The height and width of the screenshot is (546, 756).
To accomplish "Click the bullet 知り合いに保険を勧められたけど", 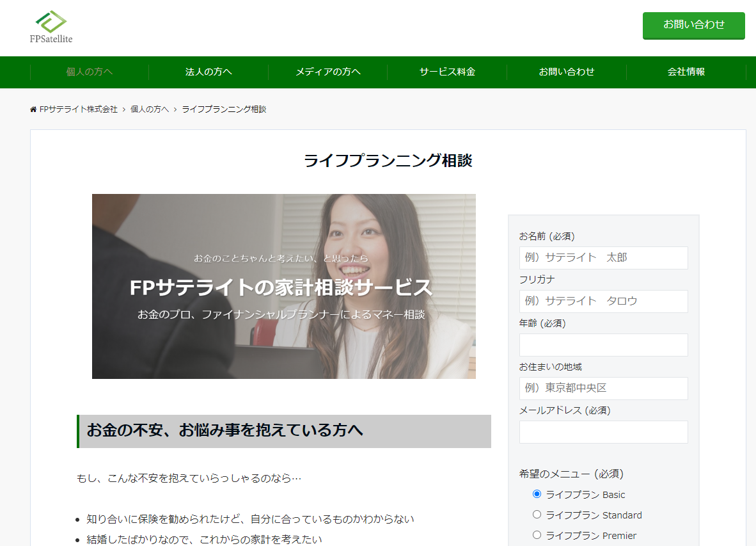I will click(x=250, y=520).
